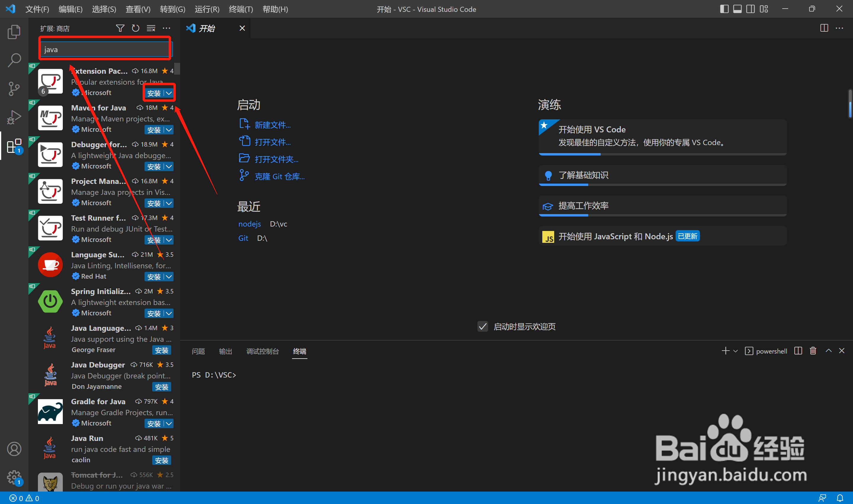853x504 pixels.
Task: Open 了解基础知识 walkthrough
Action: tap(663, 175)
